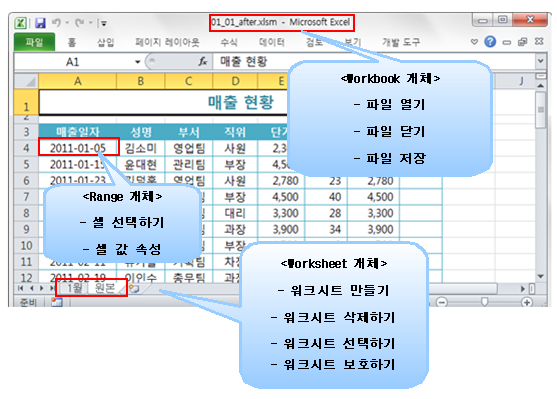
Task: Click the fx Insert Function icon
Action: click(203, 62)
